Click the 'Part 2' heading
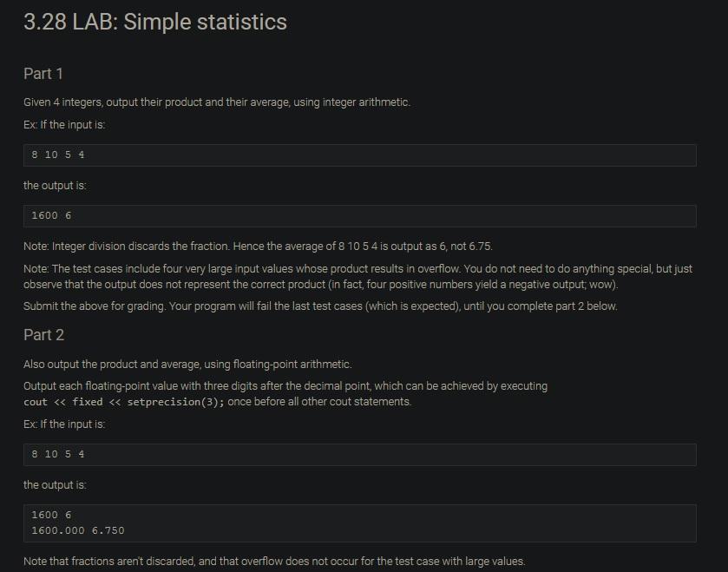The width and height of the screenshot is (728, 572). pos(43,335)
